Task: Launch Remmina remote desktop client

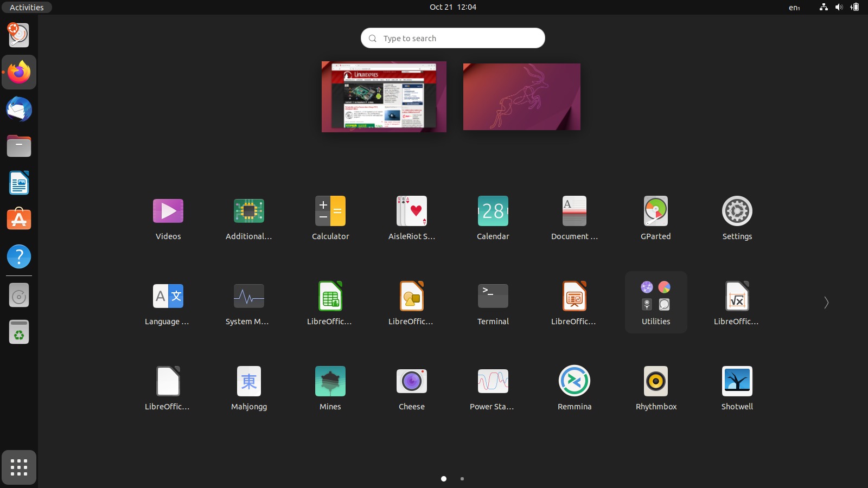Action: coord(575,388)
